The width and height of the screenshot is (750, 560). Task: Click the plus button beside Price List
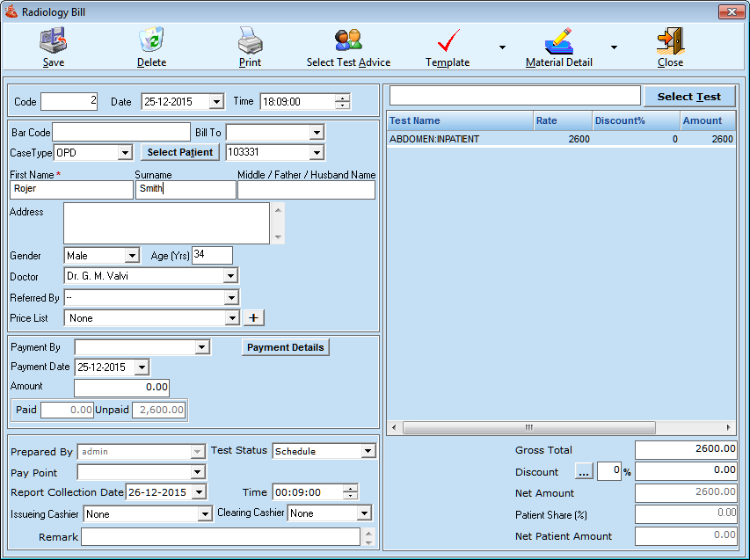tap(254, 317)
